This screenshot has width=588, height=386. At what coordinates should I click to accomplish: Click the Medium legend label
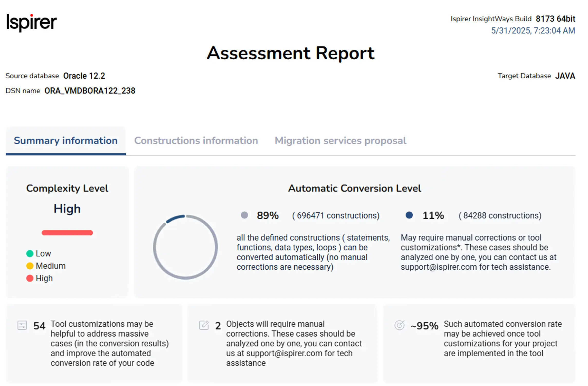[51, 266]
